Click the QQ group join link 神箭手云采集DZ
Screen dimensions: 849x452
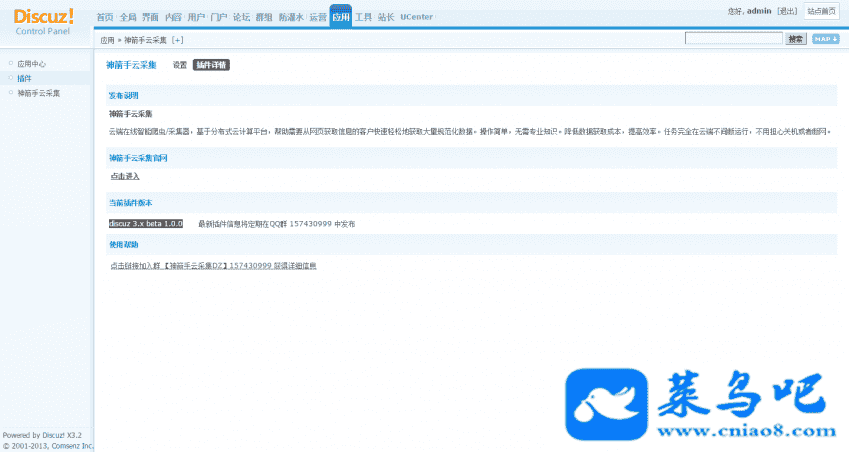coord(190,266)
